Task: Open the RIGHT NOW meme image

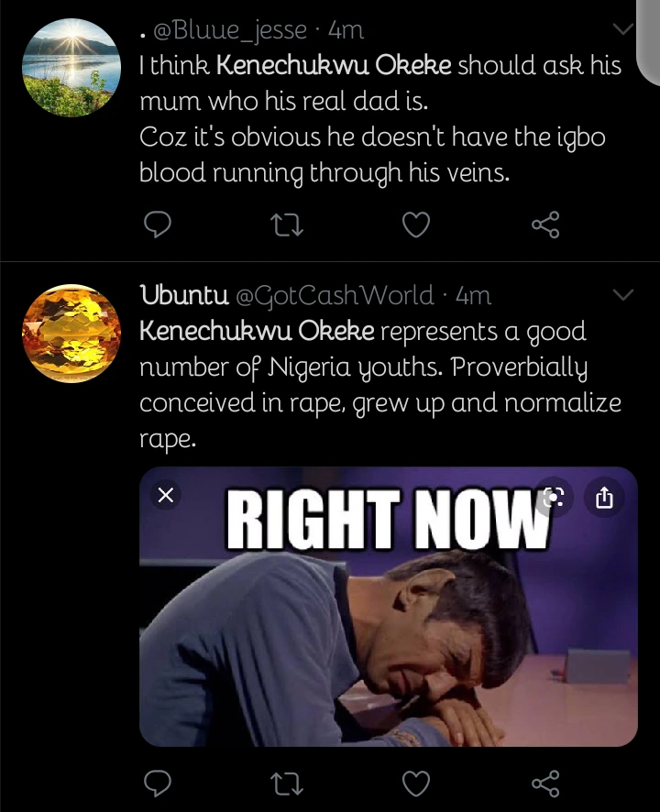Action: click(x=388, y=632)
